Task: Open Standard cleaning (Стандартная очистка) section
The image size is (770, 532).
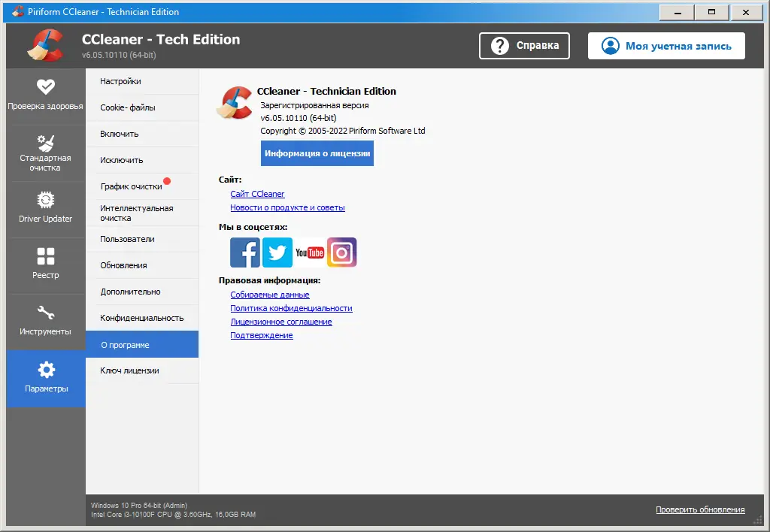Action: (46, 153)
